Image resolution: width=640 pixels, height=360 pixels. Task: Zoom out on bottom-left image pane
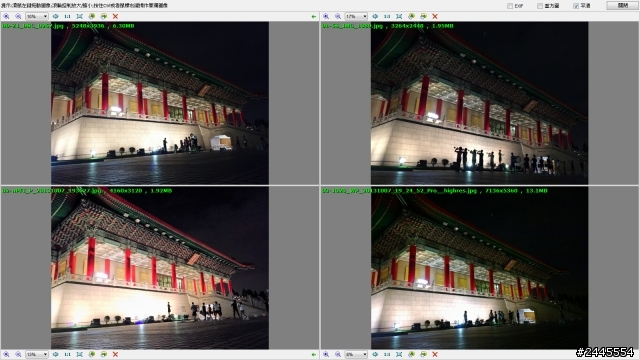pos(18,354)
